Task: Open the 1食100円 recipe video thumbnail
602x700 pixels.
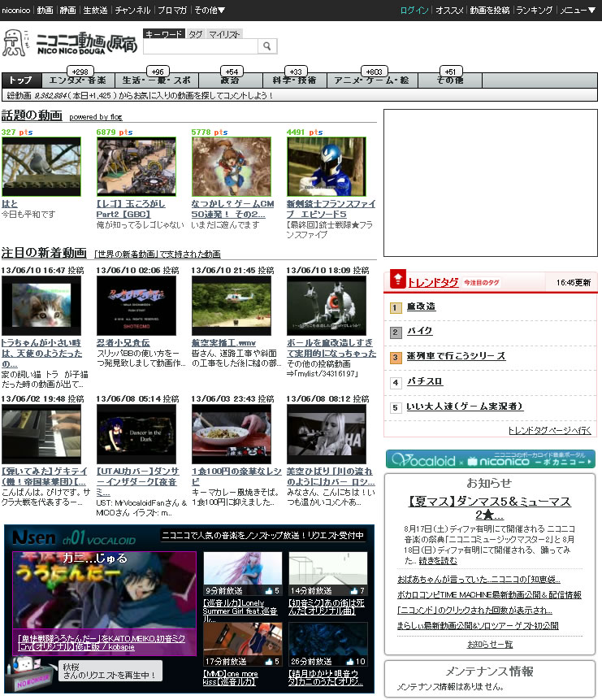Action: pos(232,434)
